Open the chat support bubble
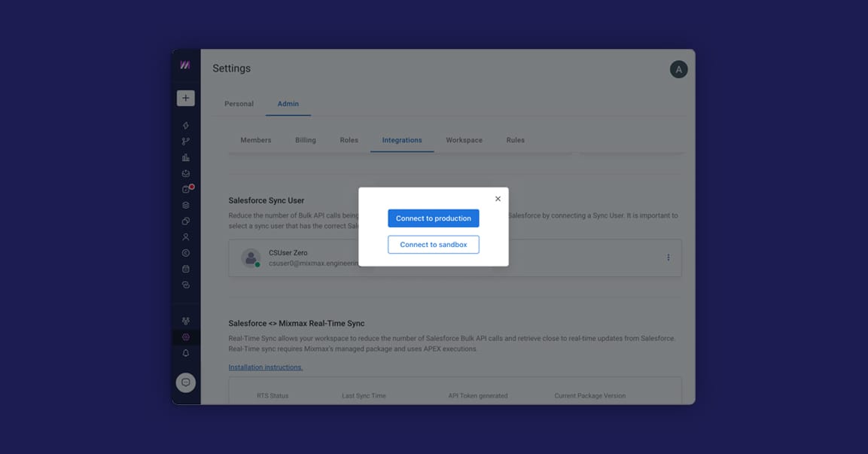 tap(185, 382)
